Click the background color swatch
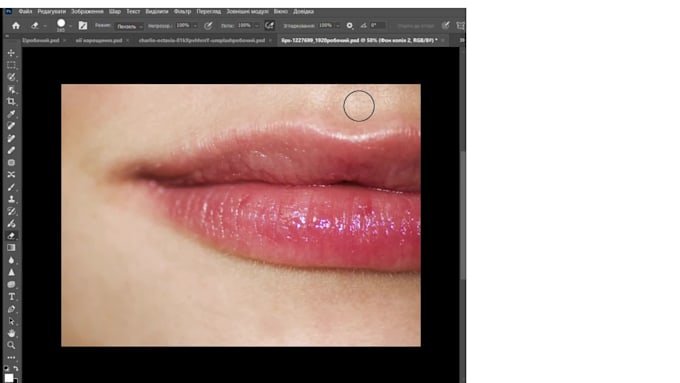 tap(16, 381)
